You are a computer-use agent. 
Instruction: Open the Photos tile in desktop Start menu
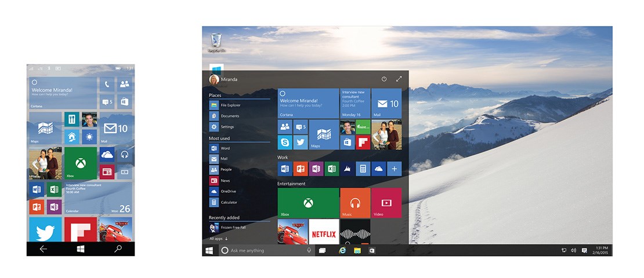386,135
